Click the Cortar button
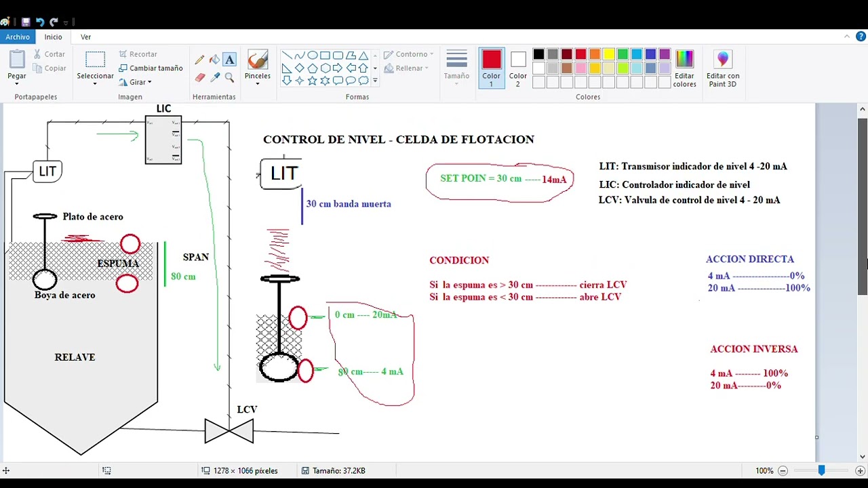868x488 pixels. click(48, 54)
